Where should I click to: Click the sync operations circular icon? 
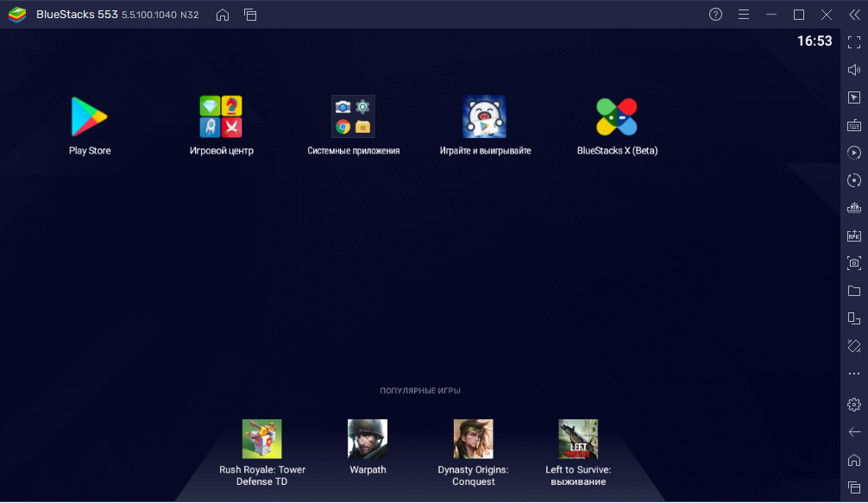854,180
